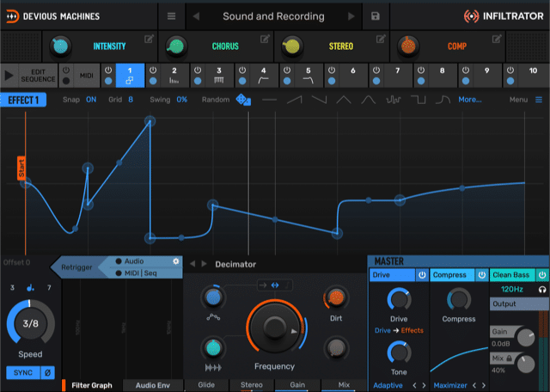The width and height of the screenshot is (550, 392).
Task: Toggle Master Compress power button
Action: pos(481,275)
